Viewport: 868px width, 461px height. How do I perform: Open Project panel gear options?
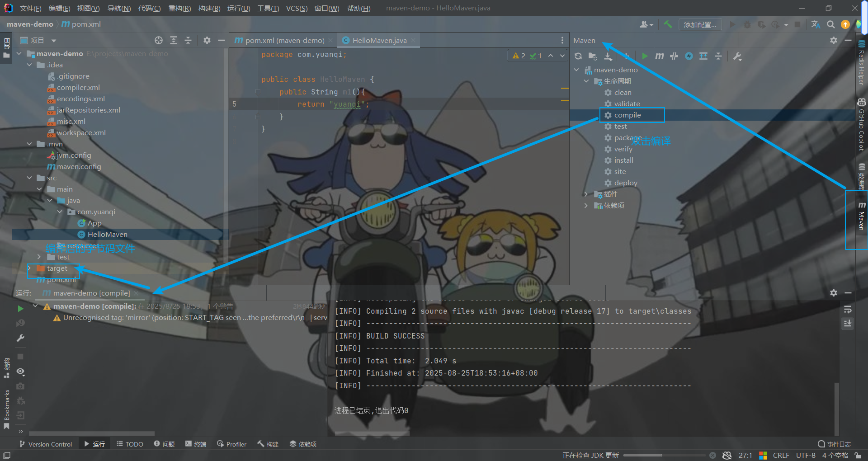pos(207,40)
